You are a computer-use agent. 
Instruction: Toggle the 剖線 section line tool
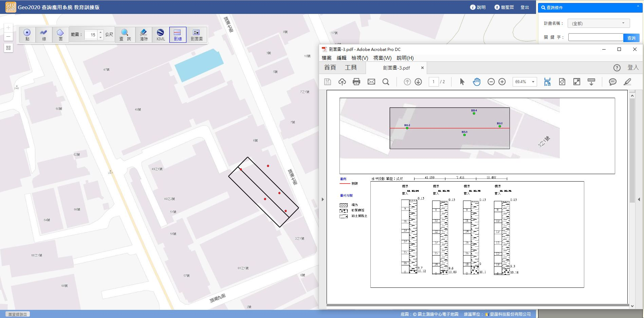coord(178,35)
